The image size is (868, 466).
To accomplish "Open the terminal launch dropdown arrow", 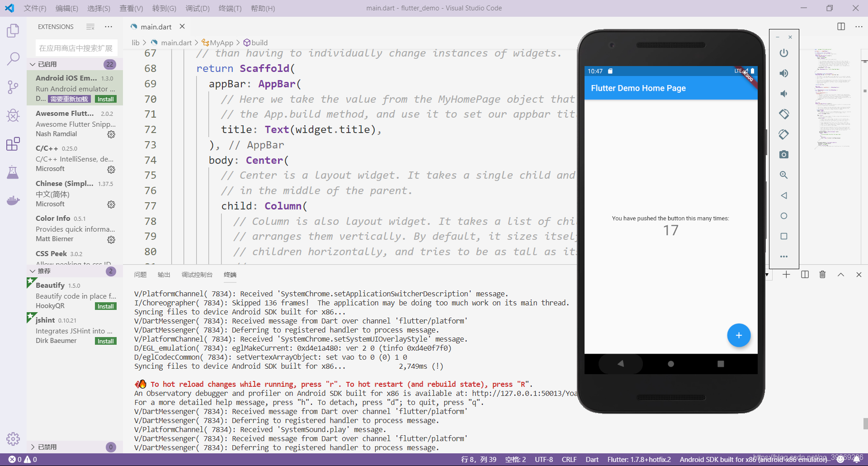I will coord(767,275).
